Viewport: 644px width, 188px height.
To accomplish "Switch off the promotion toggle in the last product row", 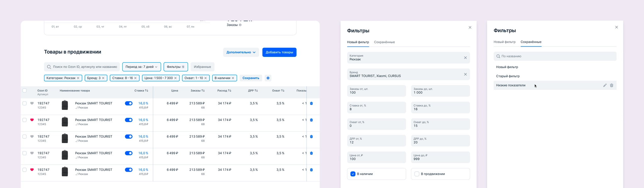I will pos(129,170).
